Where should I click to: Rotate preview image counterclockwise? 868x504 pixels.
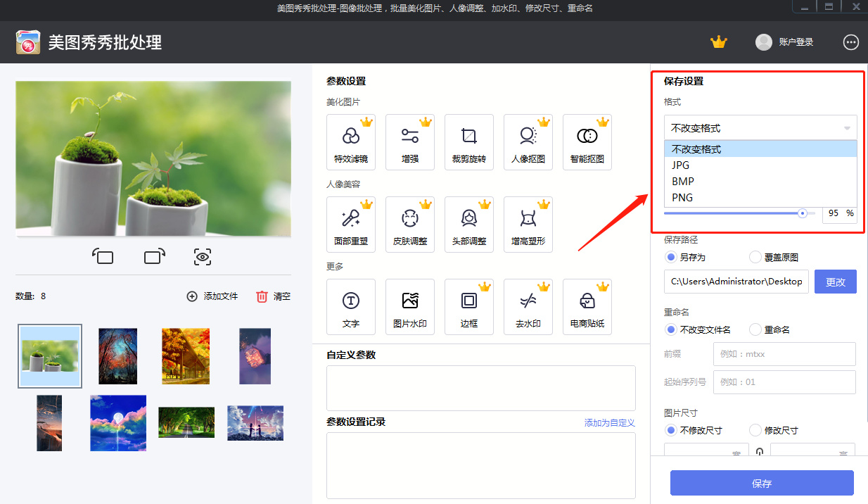103,256
